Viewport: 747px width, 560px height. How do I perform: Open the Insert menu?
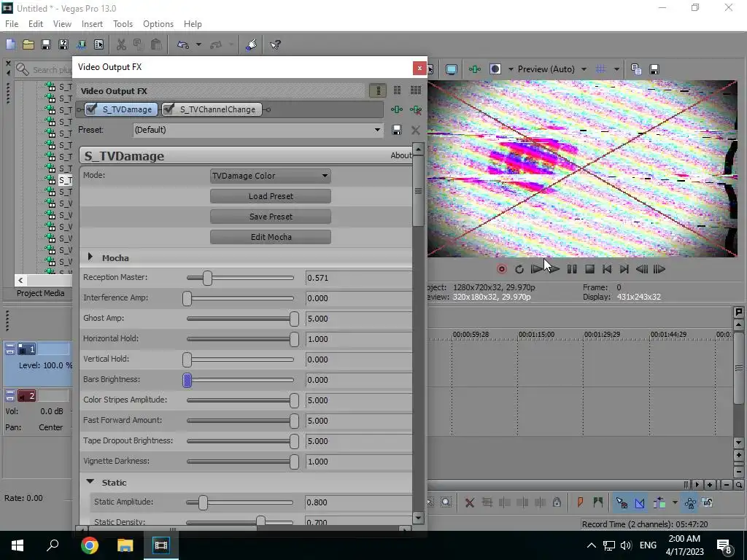click(92, 24)
